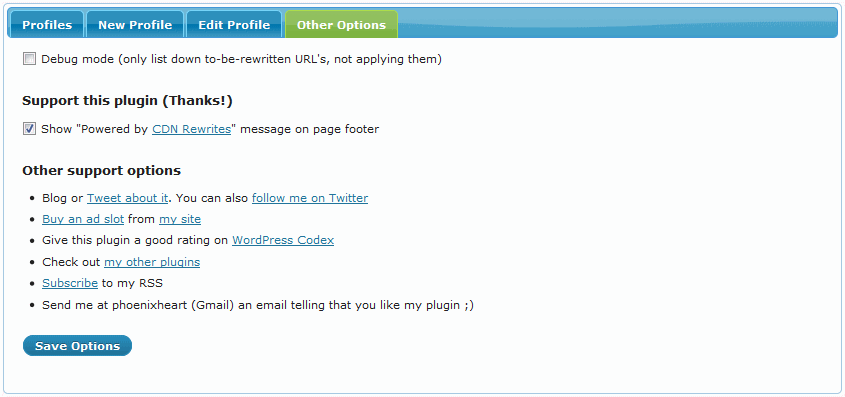Screen dimensions: 845x397
Task: Click the my other plugins link
Action: coord(152,262)
